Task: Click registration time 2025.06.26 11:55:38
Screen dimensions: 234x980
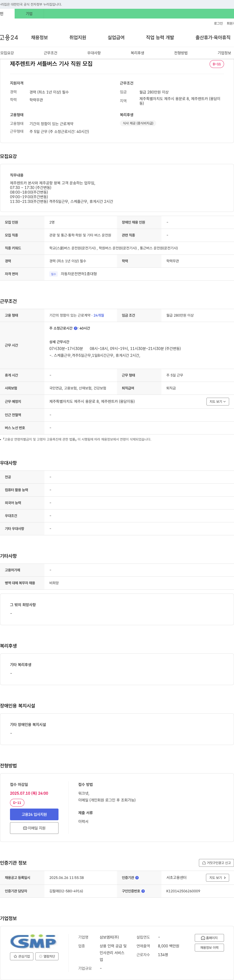Action: coord(67,877)
